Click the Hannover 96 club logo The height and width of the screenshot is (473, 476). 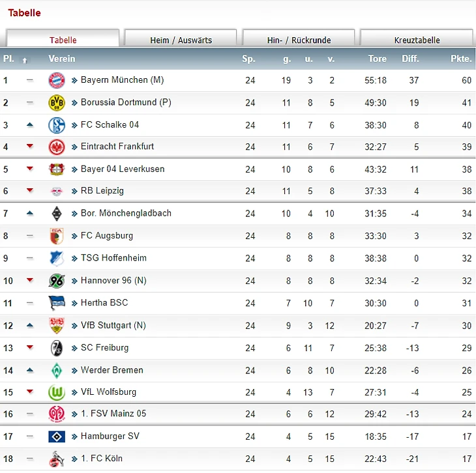point(57,281)
